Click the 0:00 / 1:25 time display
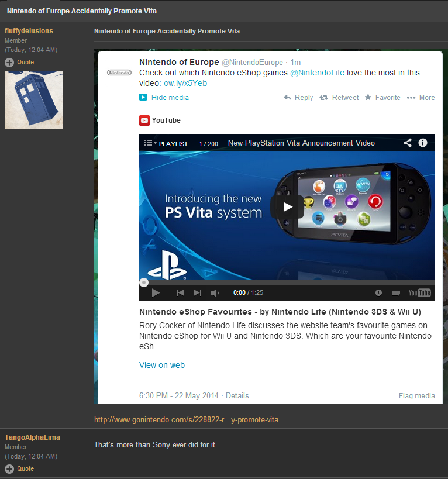This screenshot has width=448, height=479. click(249, 292)
